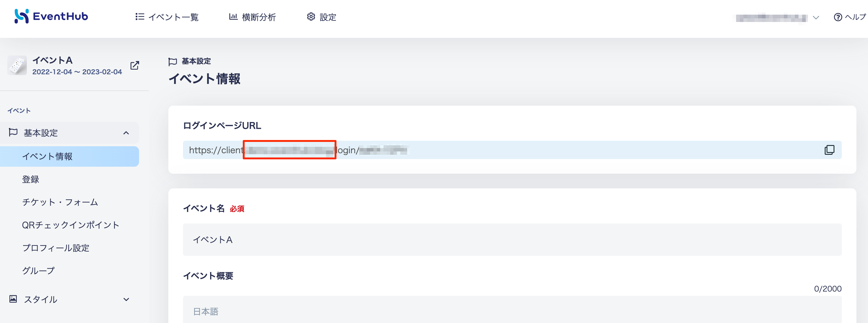Copy the login page URL
The height and width of the screenshot is (323, 868).
(829, 150)
